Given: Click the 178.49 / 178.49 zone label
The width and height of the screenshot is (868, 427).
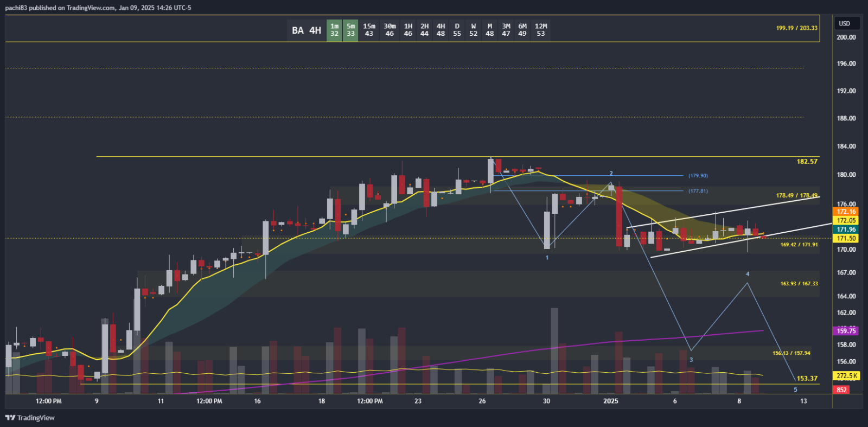Looking at the screenshot, I should 796,195.
